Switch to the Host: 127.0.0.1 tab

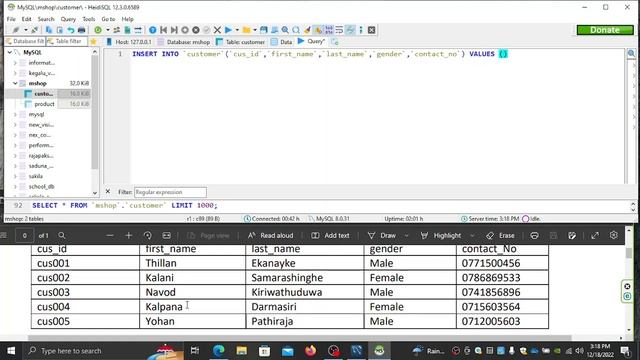click(129, 42)
